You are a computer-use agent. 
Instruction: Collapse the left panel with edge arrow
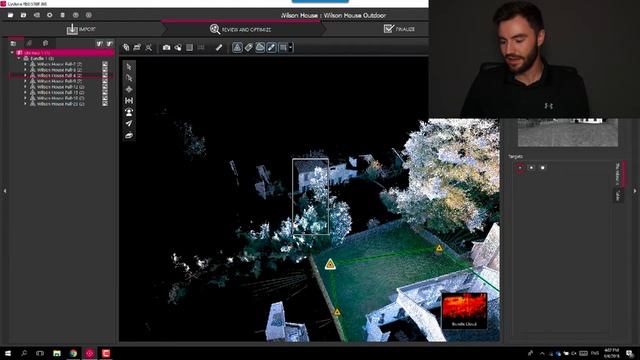coord(4,191)
